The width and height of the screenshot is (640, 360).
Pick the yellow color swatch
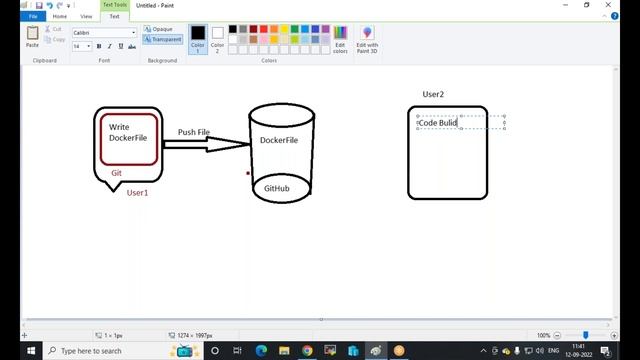[x=284, y=29]
